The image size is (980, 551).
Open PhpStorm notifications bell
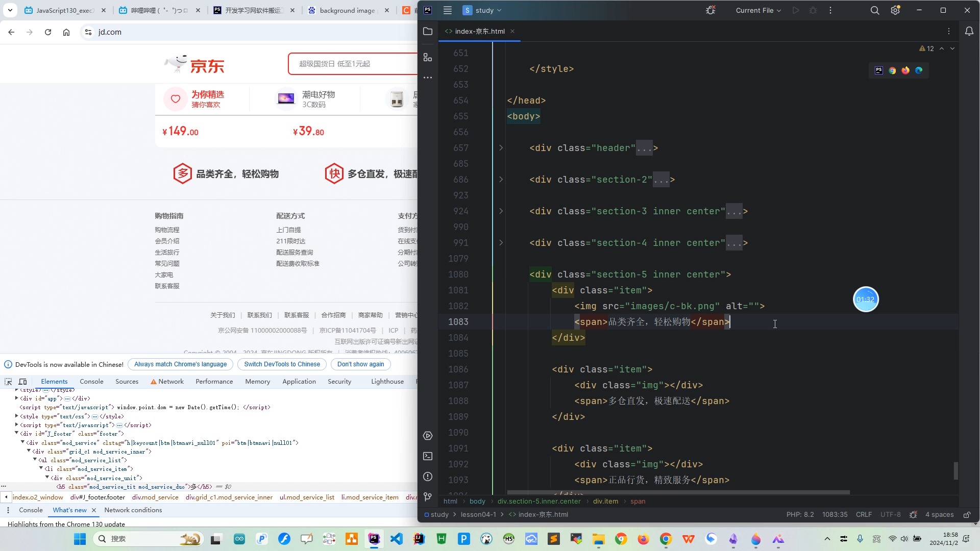(x=969, y=31)
